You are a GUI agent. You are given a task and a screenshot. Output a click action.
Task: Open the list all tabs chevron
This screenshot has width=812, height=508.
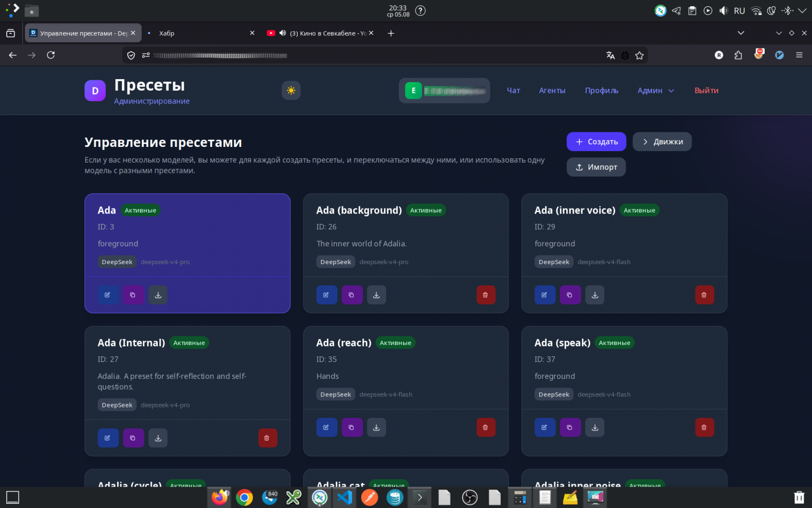coord(741,33)
